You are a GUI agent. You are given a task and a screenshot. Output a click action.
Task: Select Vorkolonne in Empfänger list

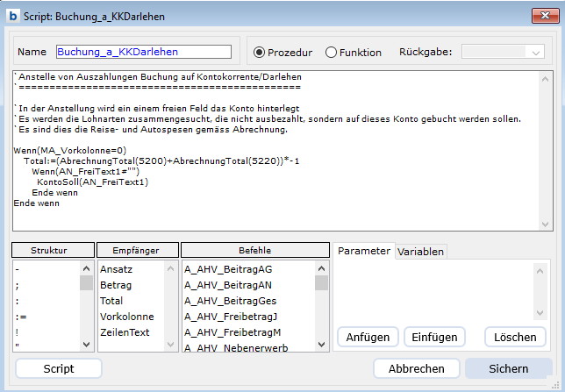(127, 317)
